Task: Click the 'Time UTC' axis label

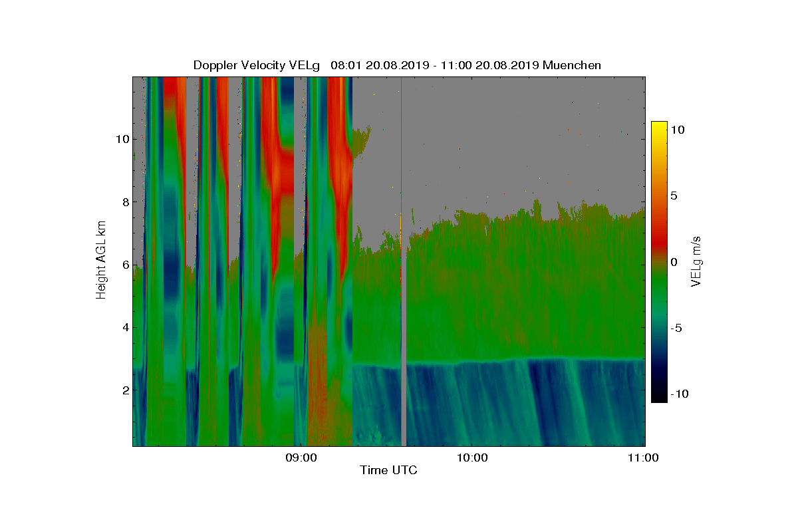Action: [389, 470]
